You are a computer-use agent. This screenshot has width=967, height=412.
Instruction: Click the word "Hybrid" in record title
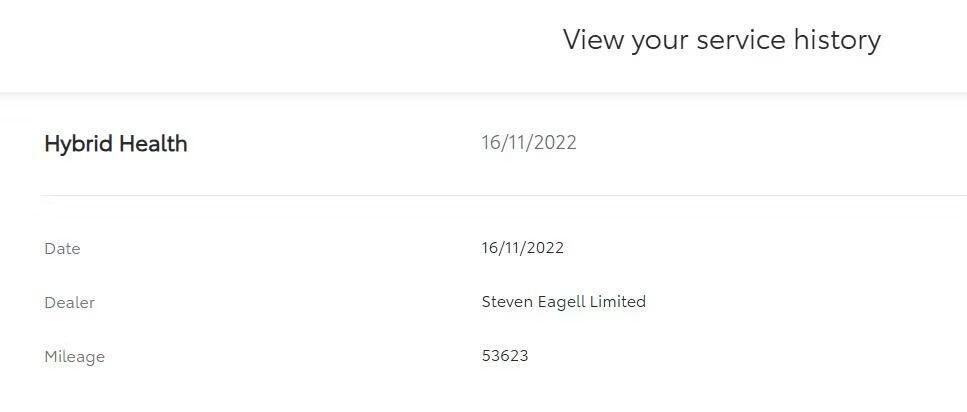(78, 144)
